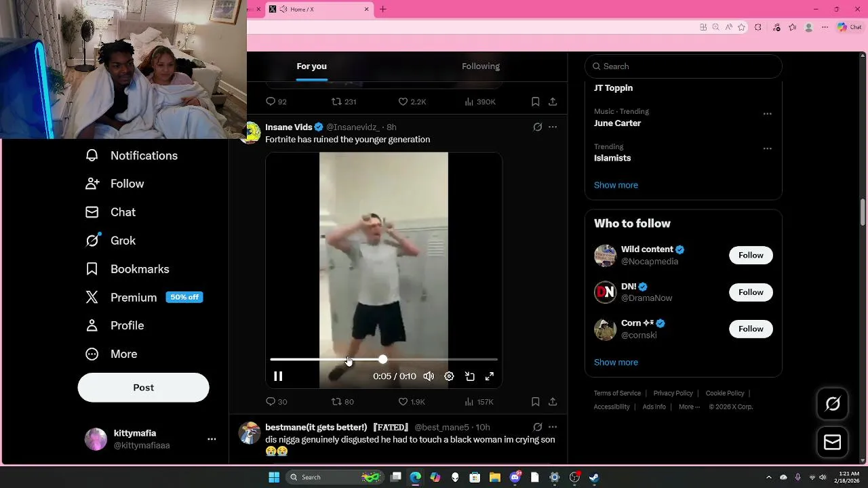Image resolution: width=868 pixels, height=488 pixels.
Task: Pause the video playback
Action: 278,376
